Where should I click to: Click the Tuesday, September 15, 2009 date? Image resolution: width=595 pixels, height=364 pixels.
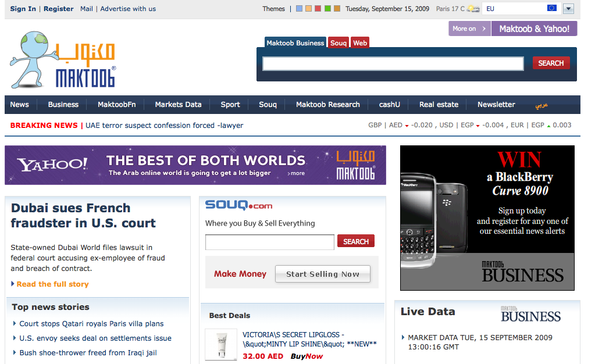[387, 9]
